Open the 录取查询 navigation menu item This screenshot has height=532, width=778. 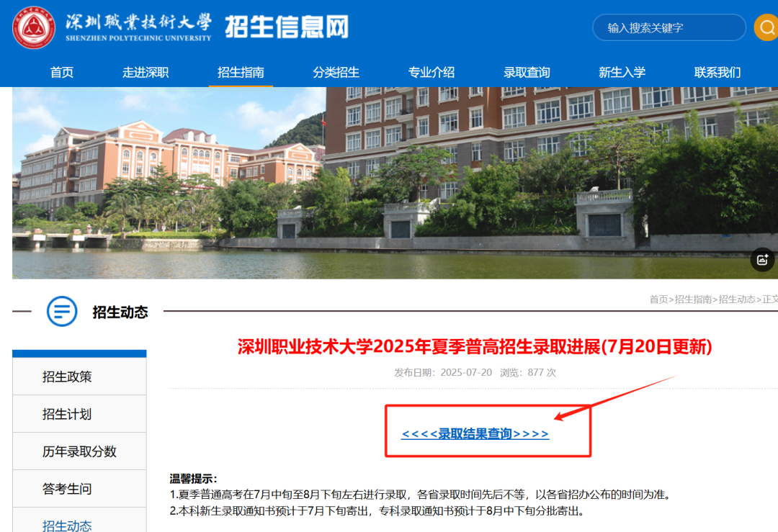pyautogui.click(x=527, y=73)
